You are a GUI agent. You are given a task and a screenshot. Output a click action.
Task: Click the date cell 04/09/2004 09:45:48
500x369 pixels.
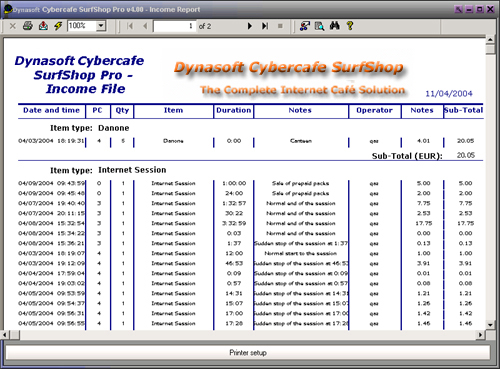pyautogui.click(x=51, y=193)
